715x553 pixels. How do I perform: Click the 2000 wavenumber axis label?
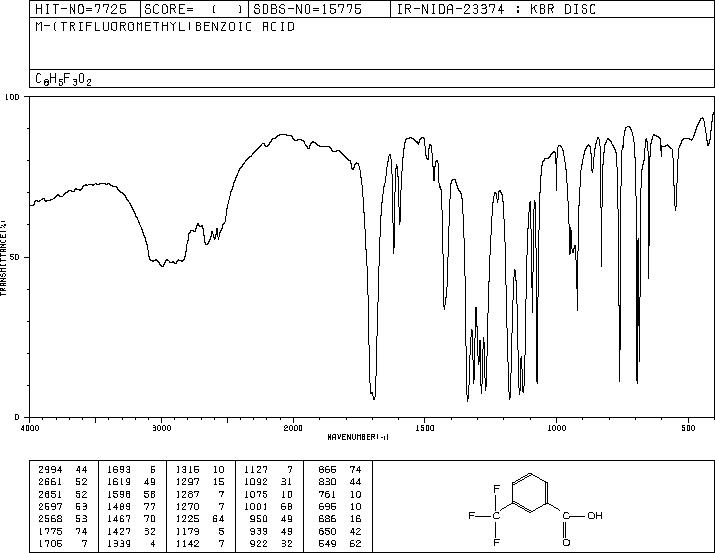(293, 428)
